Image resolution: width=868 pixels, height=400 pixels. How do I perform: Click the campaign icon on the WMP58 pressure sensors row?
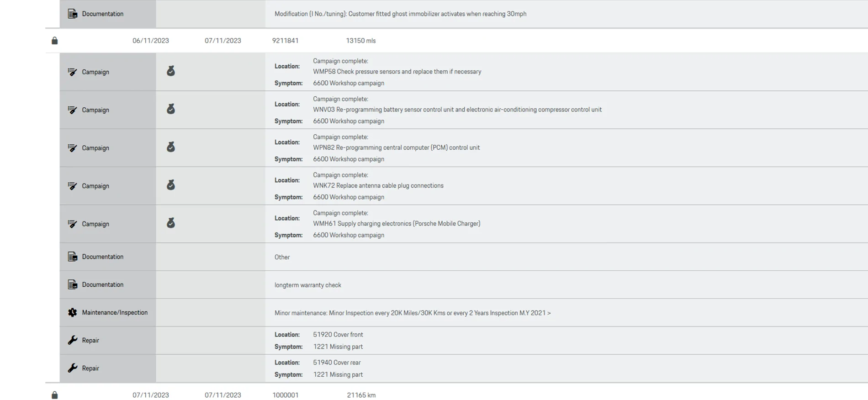click(x=73, y=72)
